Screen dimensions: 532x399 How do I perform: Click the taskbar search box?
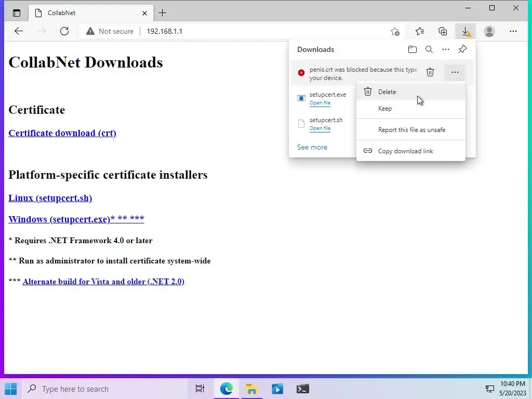105,389
